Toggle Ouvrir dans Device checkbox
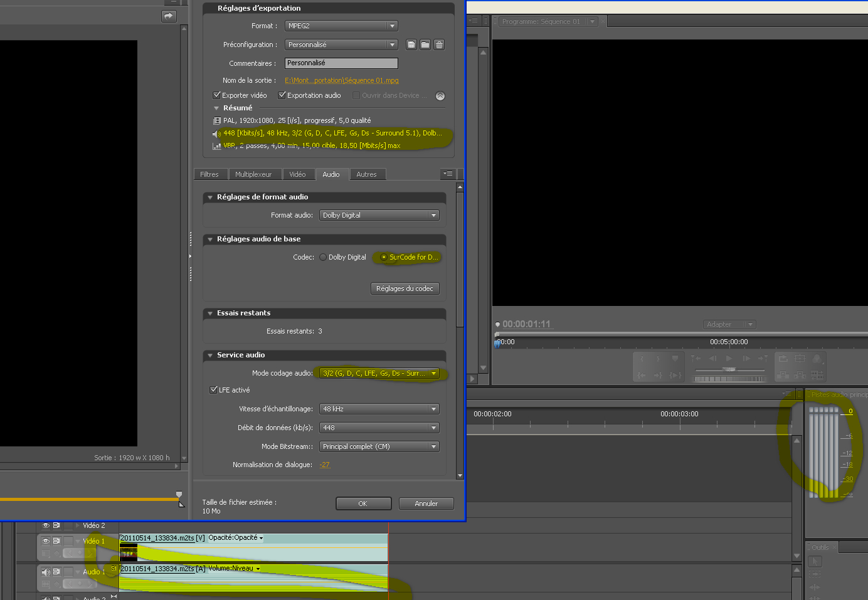 tap(356, 95)
